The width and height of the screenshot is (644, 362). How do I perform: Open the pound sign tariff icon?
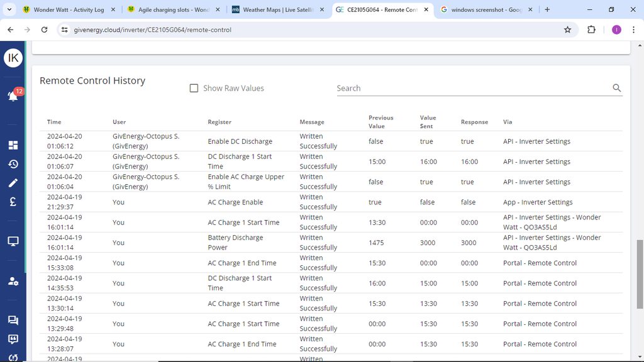pyautogui.click(x=13, y=202)
